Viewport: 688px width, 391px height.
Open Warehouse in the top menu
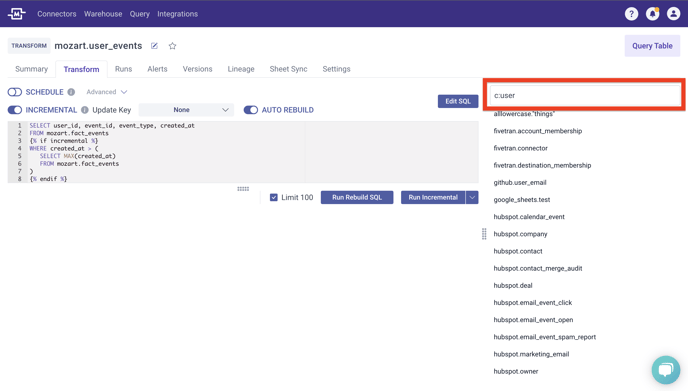[x=103, y=14]
